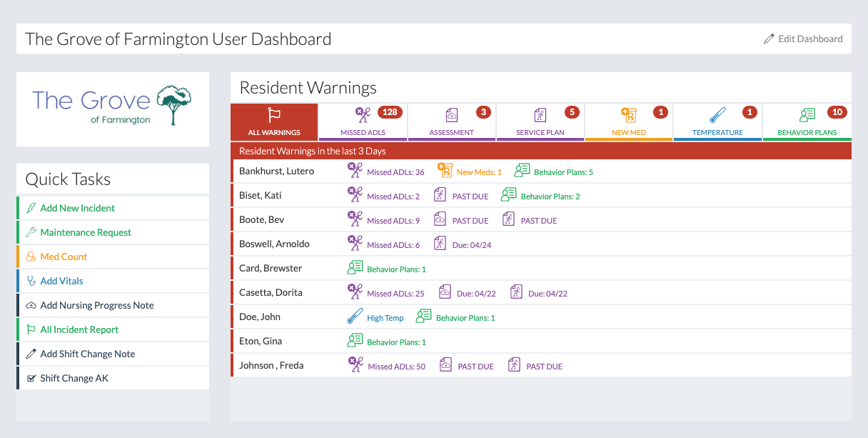This screenshot has width=868, height=438.
Task: Click the Edit Dashboard pencil icon
Action: click(769, 39)
